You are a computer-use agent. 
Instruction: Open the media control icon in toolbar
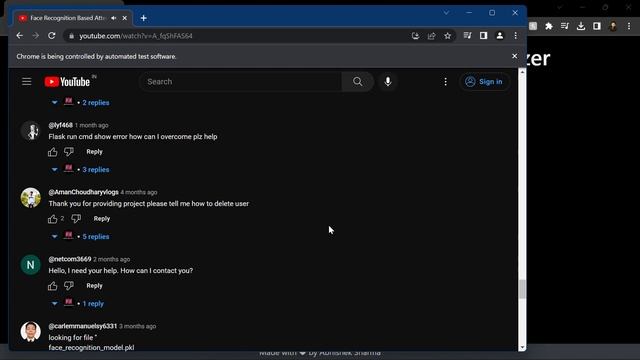point(467,36)
